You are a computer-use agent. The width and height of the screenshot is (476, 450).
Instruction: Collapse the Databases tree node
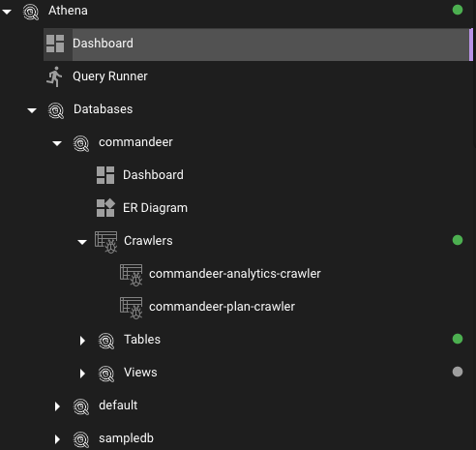32,110
